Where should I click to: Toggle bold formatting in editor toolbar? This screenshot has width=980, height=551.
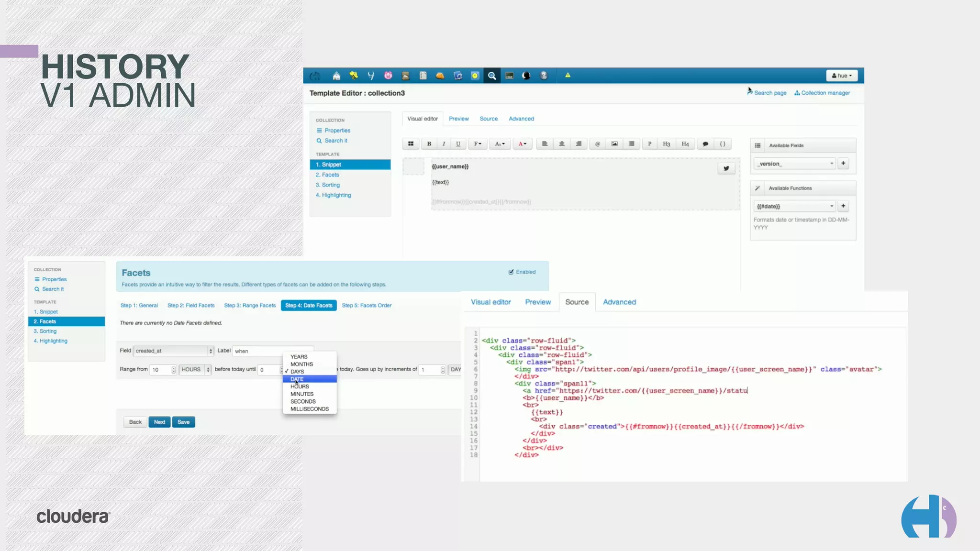click(429, 144)
